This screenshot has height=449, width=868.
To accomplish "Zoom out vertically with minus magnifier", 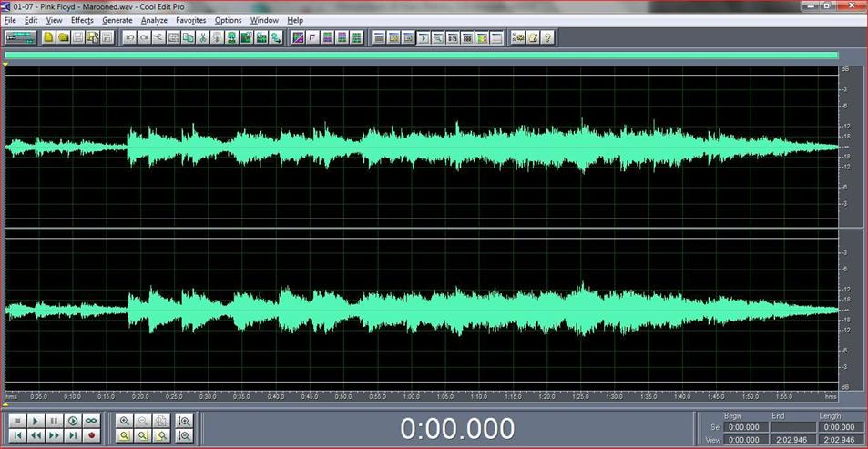I will click(x=185, y=435).
